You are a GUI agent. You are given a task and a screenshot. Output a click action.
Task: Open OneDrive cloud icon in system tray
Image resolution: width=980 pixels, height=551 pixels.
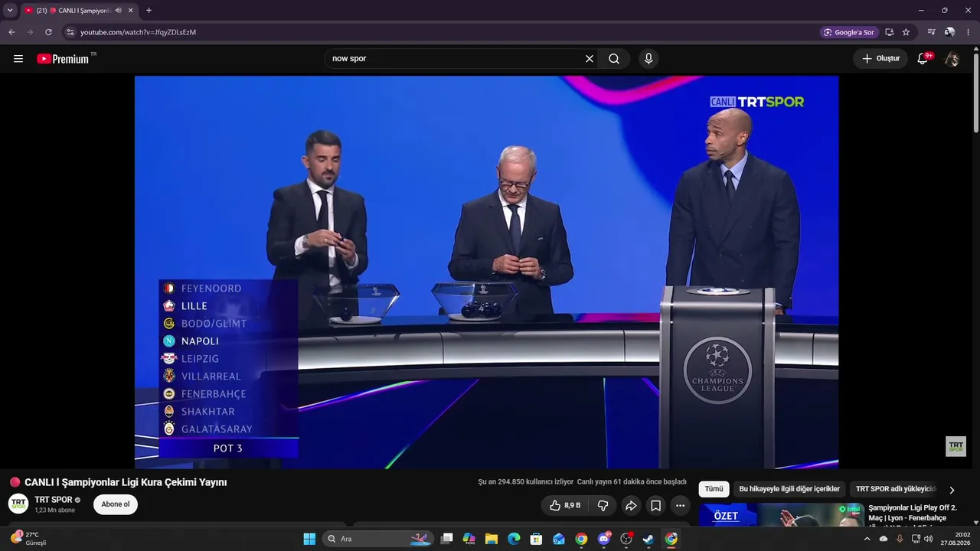(x=884, y=539)
